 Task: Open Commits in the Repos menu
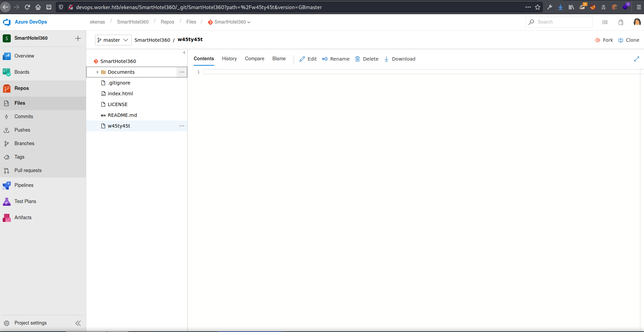click(x=43, y=117)
